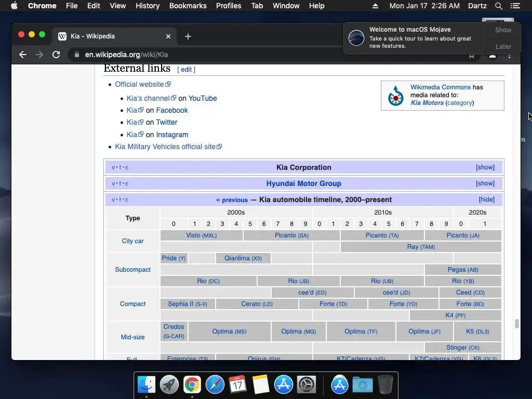
Task: Open Calendar from the dock
Action: pos(237,385)
